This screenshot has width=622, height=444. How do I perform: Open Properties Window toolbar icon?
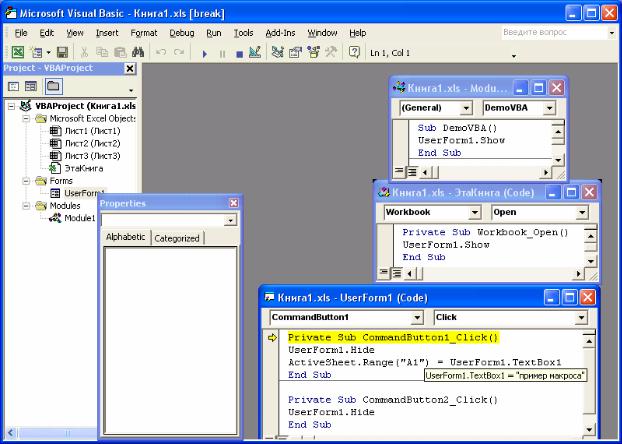point(295,52)
